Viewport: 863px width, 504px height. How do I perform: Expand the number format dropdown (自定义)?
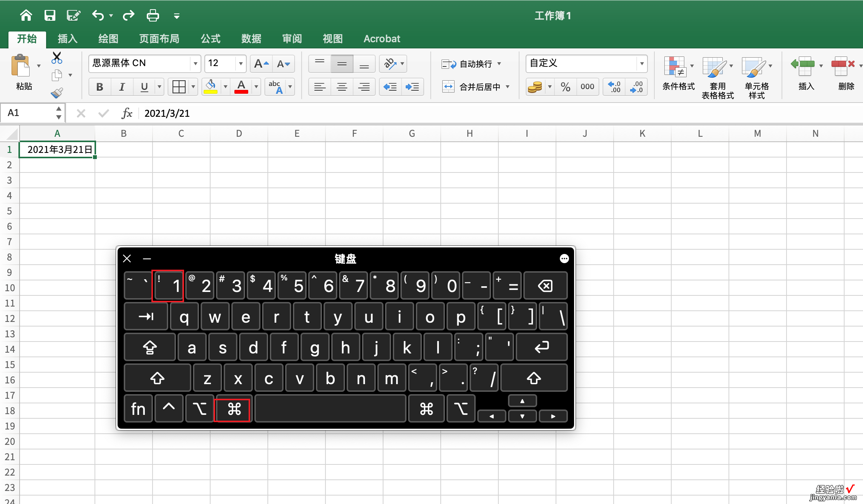pos(642,64)
